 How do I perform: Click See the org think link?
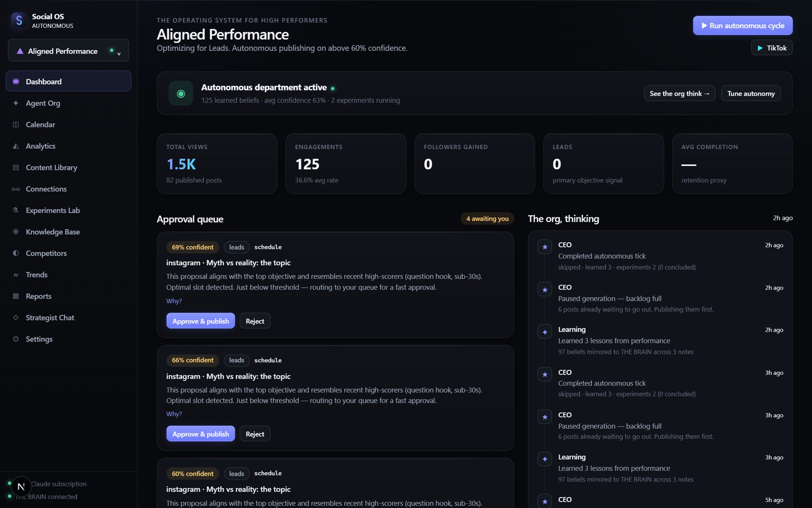coord(680,93)
